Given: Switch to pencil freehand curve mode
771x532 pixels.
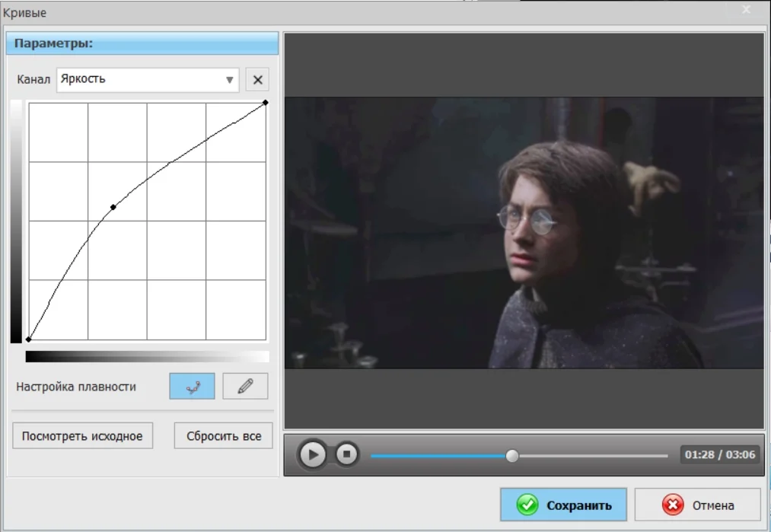Looking at the screenshot, I should [x=245, y=387].
